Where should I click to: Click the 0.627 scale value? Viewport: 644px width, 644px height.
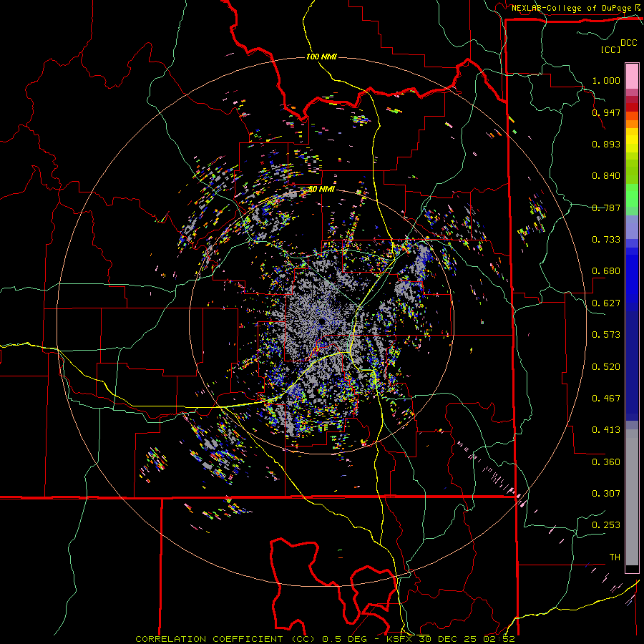(606, 303)
